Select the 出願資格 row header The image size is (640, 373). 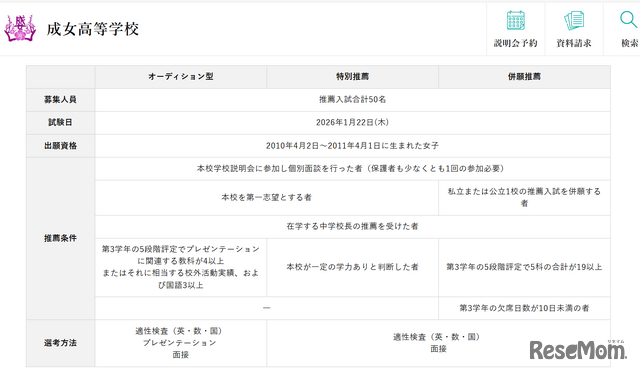coord(60,146)
